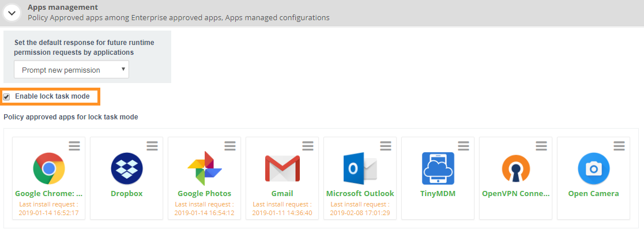Open the hamburger menu on Google Chrome card
The height and width of the screenshot is (233, 644).
pyautogui.click(x=74, y=146)
